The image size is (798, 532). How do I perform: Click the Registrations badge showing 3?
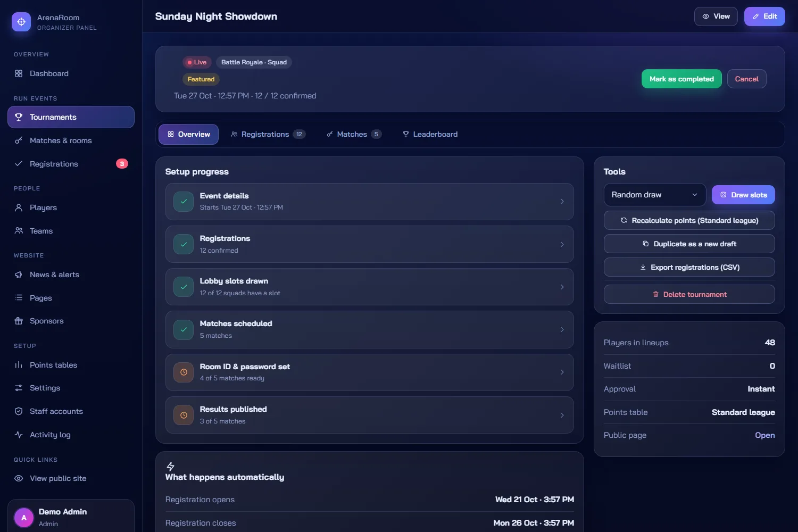(122, 164)
